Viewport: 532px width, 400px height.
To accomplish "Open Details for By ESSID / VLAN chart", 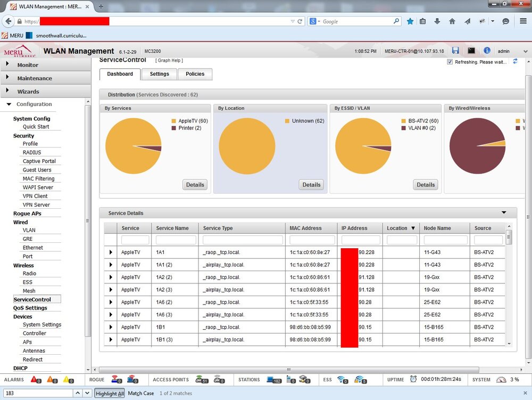I will 426,185.
